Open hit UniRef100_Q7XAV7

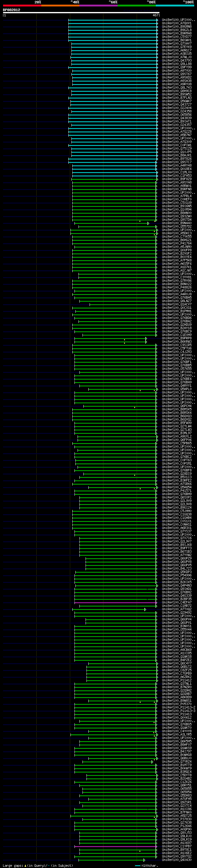[x=176, y=43]
